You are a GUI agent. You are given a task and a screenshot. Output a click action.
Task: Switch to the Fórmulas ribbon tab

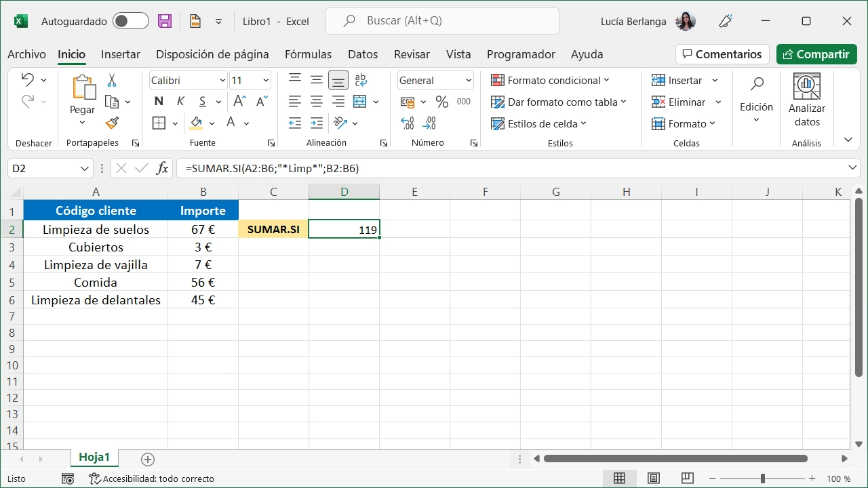click(x=308, y=54)
